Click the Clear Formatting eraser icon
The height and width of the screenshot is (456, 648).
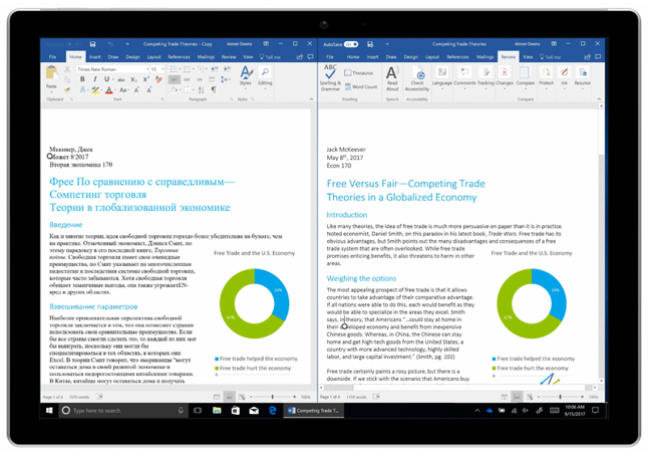(x=159, y=79)
